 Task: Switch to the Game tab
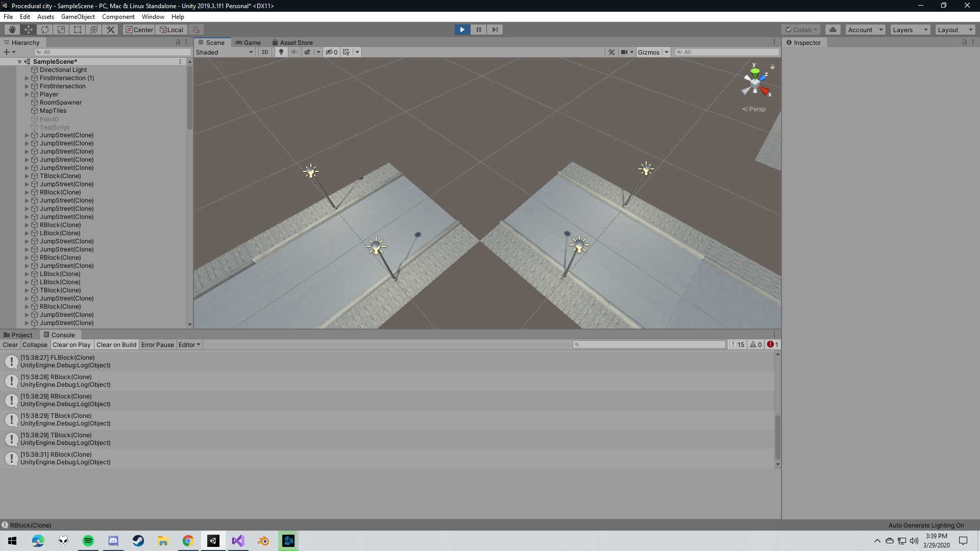248,43
